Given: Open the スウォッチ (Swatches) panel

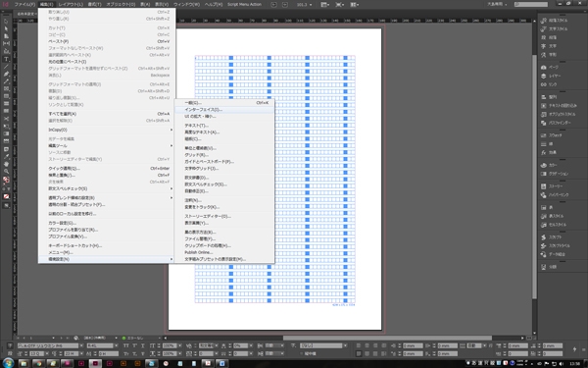Looking at the screenshot, I should pos(555,135).
